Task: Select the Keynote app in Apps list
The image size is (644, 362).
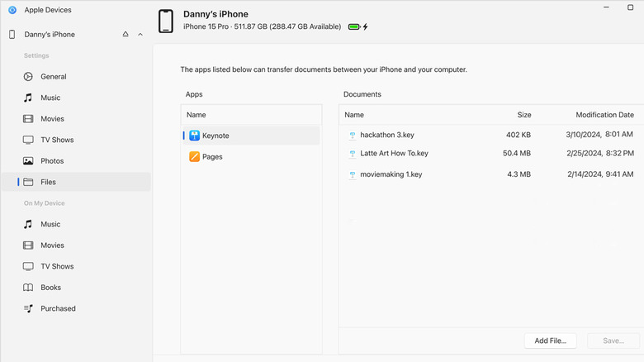Action: click(x=215, y=136)
